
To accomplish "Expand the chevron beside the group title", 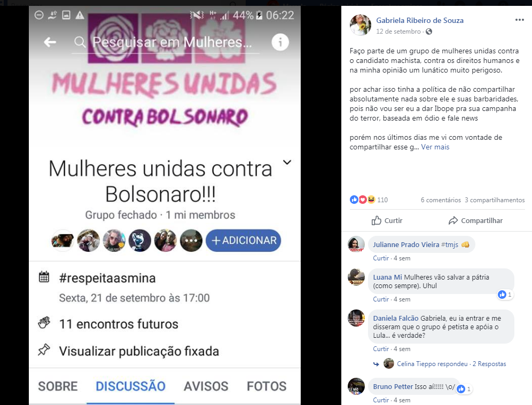I will 287,162.
